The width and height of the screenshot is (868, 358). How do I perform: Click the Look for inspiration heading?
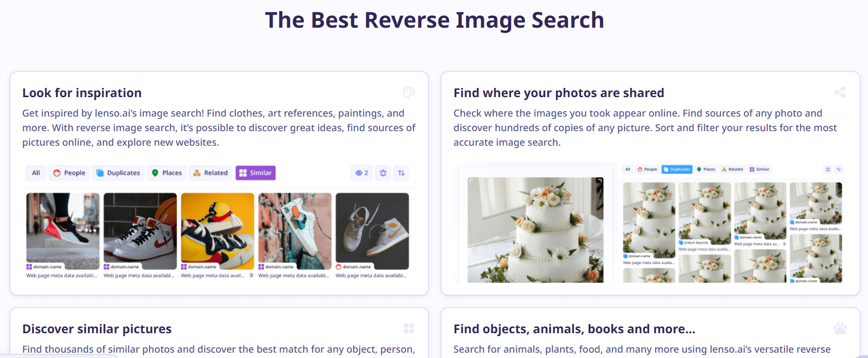(82, 93)
